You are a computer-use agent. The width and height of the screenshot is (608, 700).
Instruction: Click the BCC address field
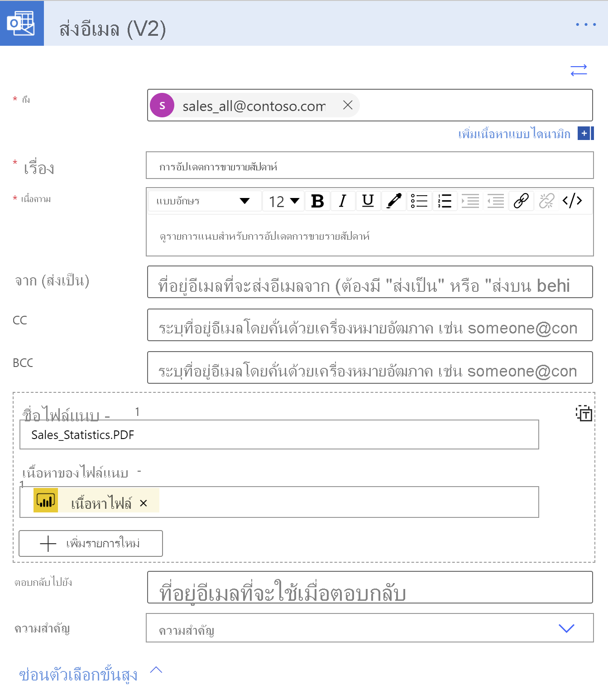(370, 367)
